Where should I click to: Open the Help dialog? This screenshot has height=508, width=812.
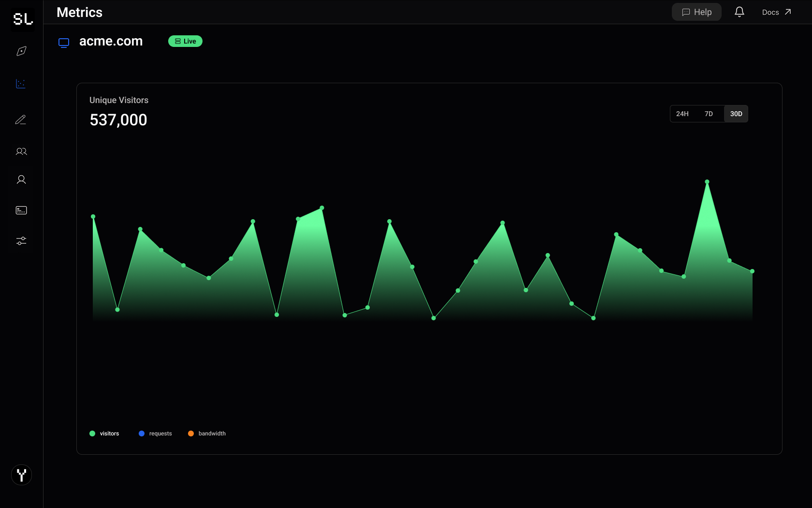pos(696,12)
